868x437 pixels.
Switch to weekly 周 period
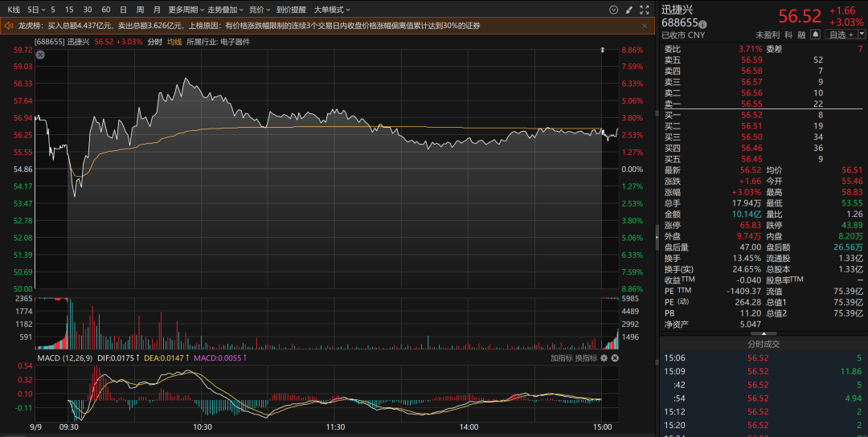[x=140, y=10]
